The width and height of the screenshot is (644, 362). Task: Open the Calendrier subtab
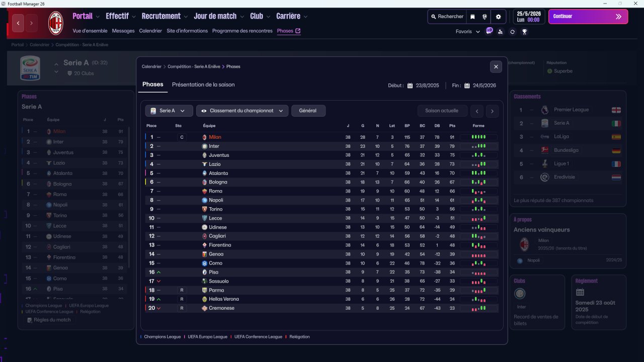[150, 31]
